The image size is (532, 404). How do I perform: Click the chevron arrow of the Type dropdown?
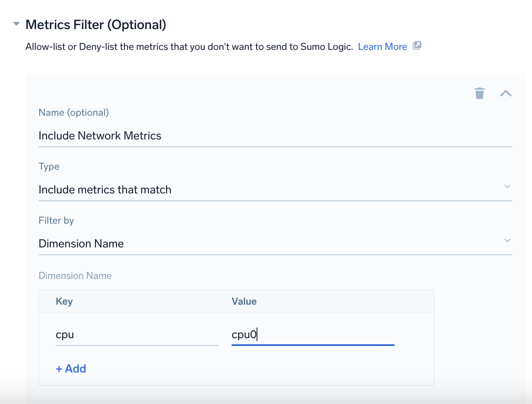[x=507, y=186]
